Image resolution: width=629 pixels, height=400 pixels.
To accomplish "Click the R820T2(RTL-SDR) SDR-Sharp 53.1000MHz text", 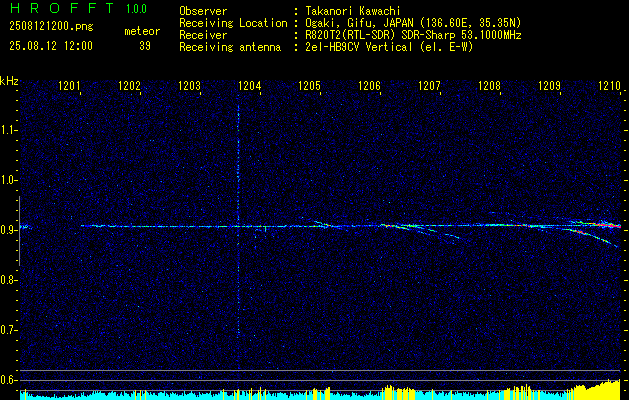I will coord(413,35).
